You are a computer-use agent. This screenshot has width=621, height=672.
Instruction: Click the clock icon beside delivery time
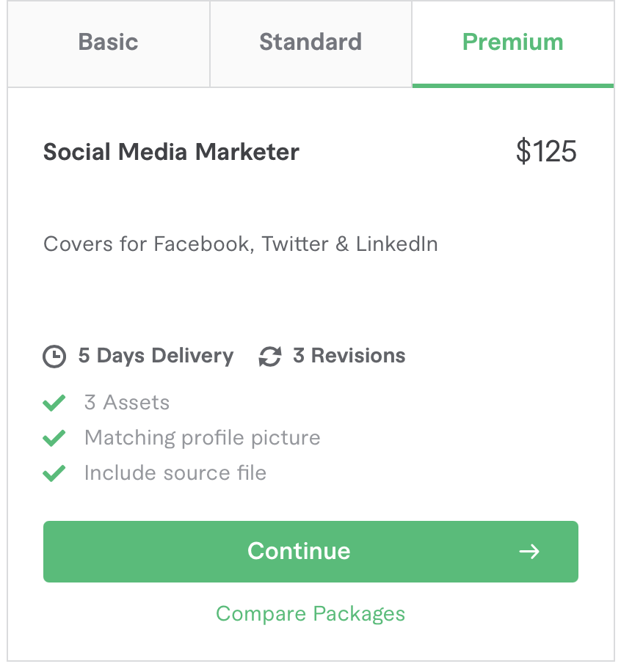pos(54,357)
